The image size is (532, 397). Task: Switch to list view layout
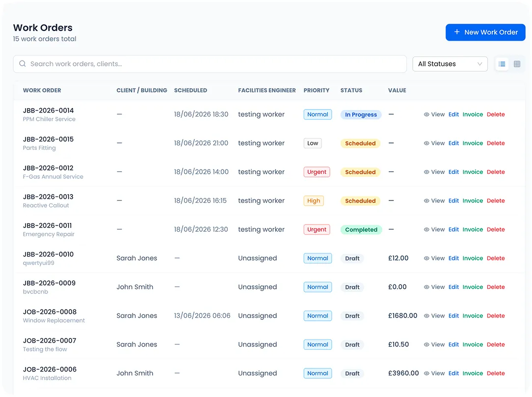click(502, 64)
